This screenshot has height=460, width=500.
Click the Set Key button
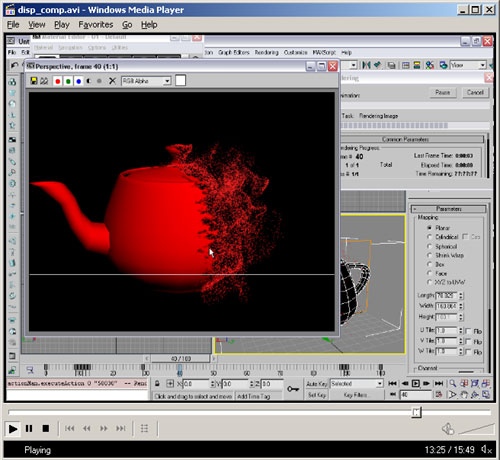point(317,395)
